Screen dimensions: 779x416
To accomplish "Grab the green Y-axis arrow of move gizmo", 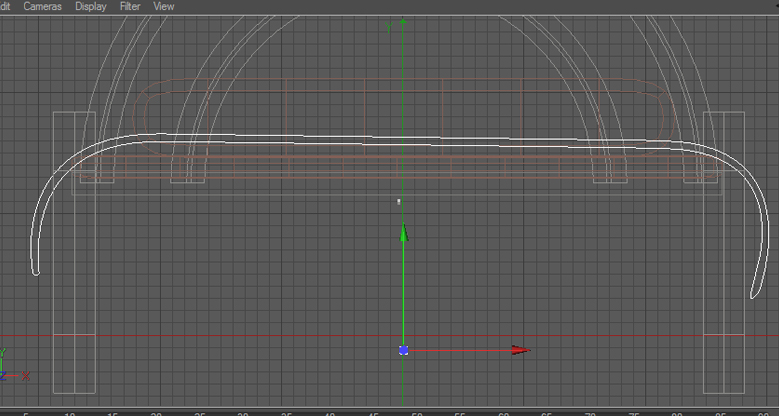I will point(403,233).
